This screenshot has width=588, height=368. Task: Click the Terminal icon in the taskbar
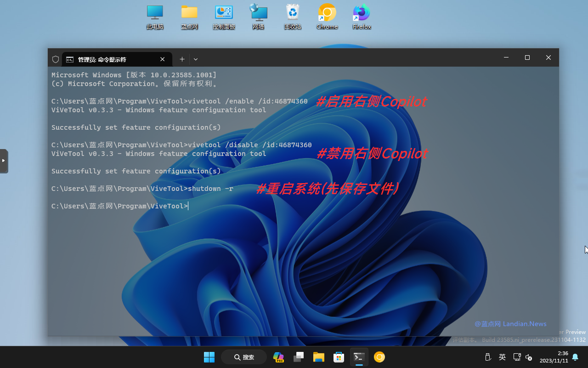tap(359, 357)
